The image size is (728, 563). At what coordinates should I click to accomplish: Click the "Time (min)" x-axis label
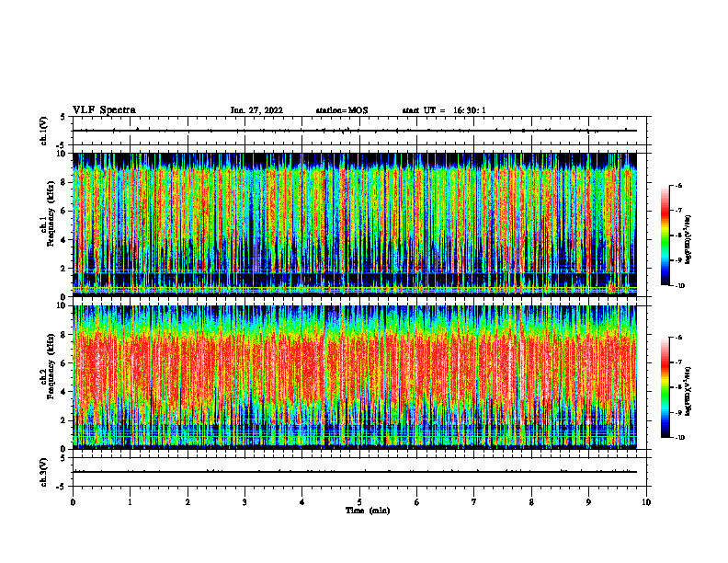[368, 511]
